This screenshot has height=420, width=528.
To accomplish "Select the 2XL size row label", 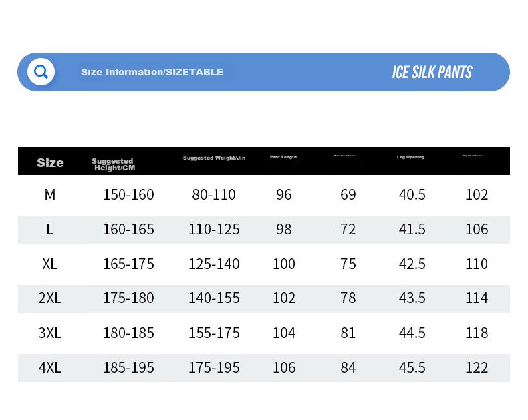I will [50, 298].
